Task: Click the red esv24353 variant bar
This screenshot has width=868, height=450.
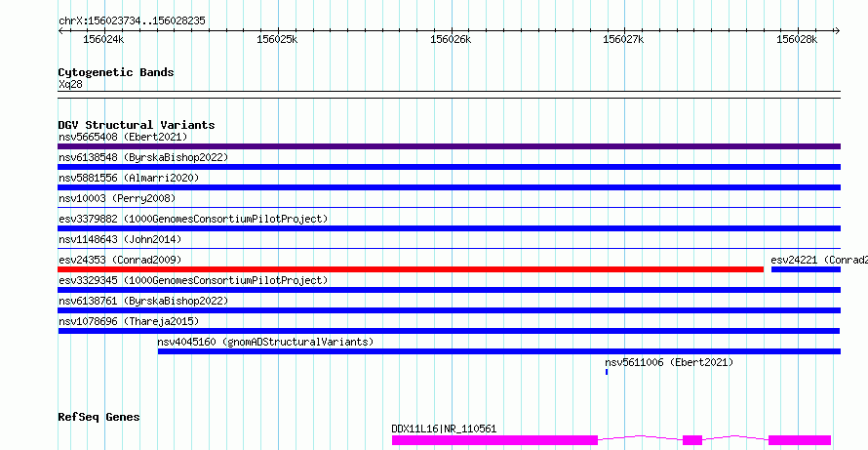Action: 411,269
